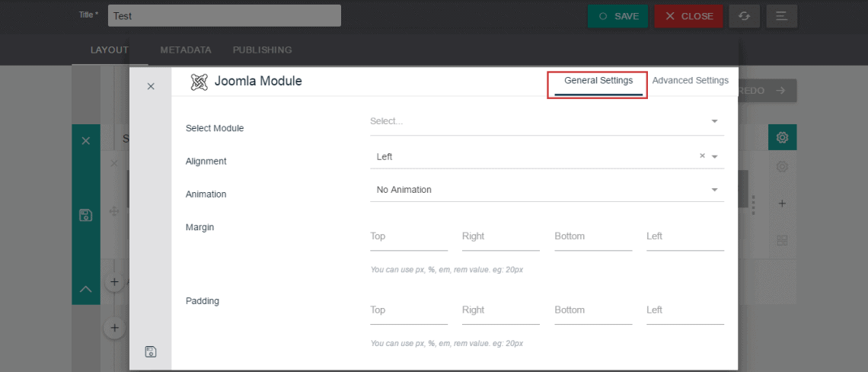This screenshot has width=868, height=372.
Task: Clear the Left alignment selection
Action: [x=702, y=156]
